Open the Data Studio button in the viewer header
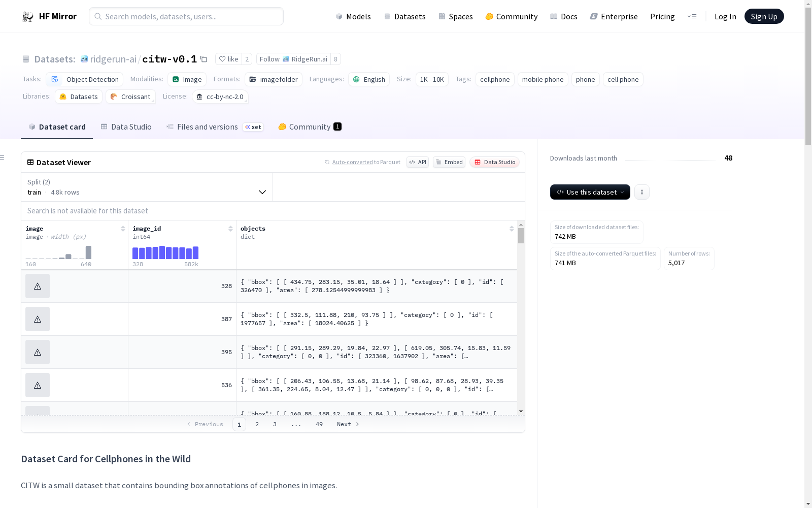This screenshot has width=812, height=508. point(494,162)
